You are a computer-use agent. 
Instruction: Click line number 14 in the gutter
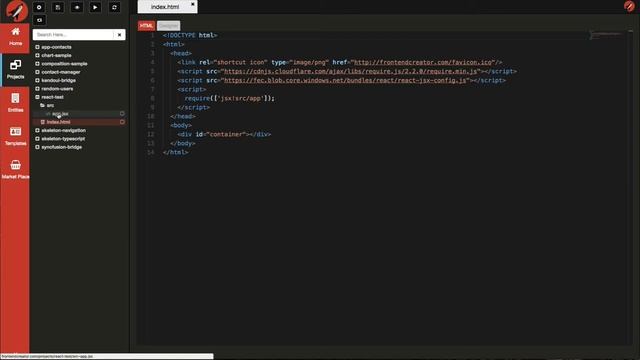(151, 152)
